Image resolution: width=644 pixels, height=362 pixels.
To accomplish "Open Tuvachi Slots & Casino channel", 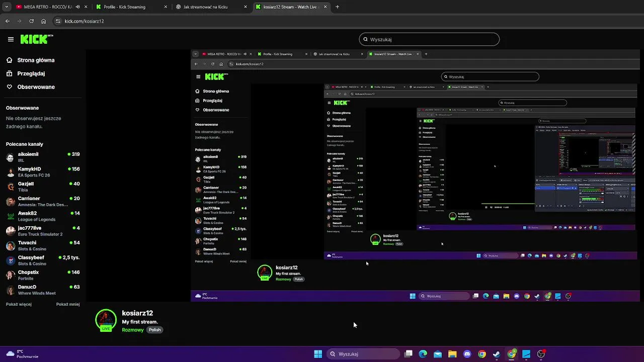I will 43,245.
